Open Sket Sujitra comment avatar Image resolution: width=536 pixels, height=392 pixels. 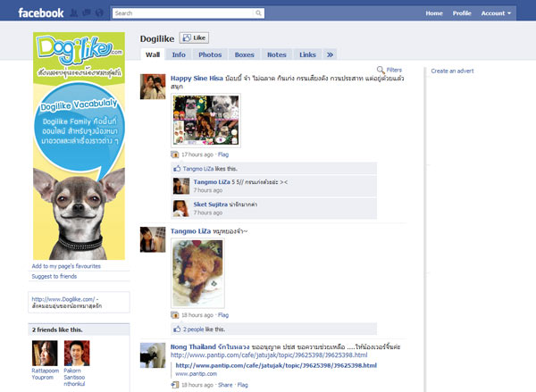[181, 208]
